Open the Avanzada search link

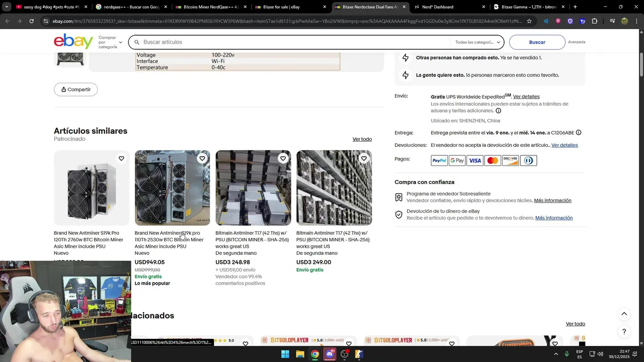[x=577, y=42]
